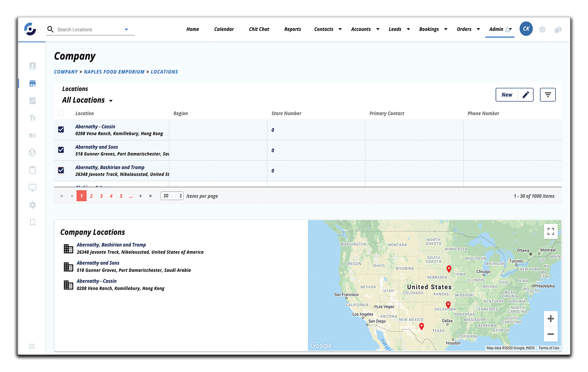Viewport: 588px width, 372px height.
Task: Go to the previous page arrow
Action: pyautogui.click(x=72, y=196)
